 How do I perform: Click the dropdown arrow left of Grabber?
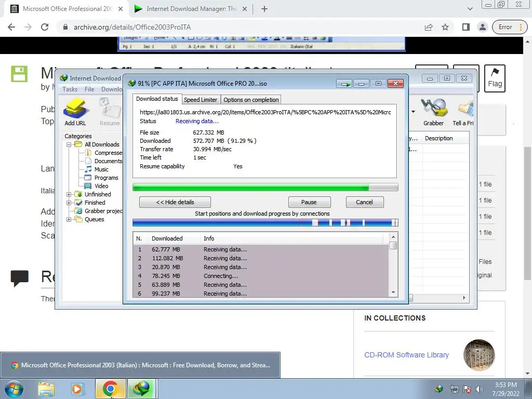413,112
